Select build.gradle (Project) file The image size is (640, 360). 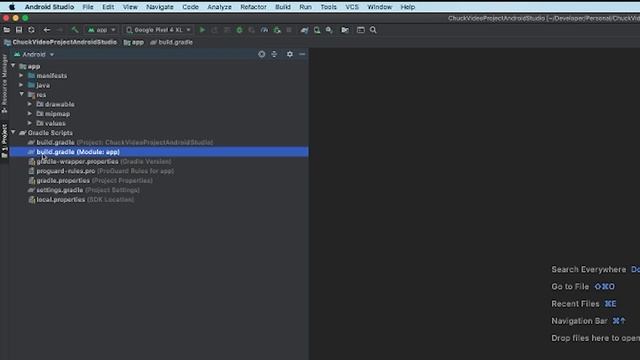click(x=159, y=142)
